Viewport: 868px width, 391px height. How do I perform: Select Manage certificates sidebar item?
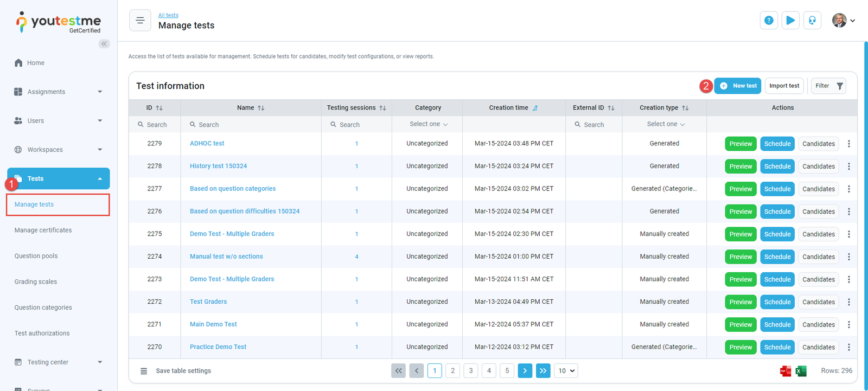(43, 230)
